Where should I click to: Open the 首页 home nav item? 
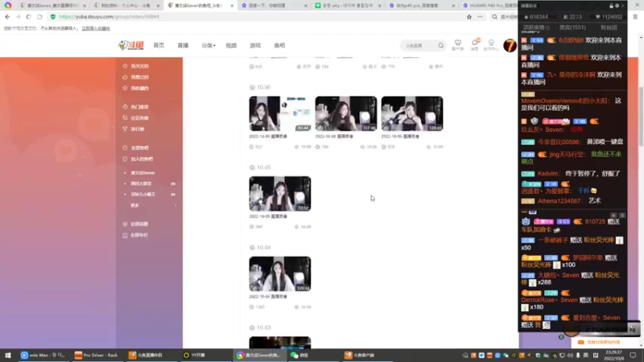(x=159, y=45)
